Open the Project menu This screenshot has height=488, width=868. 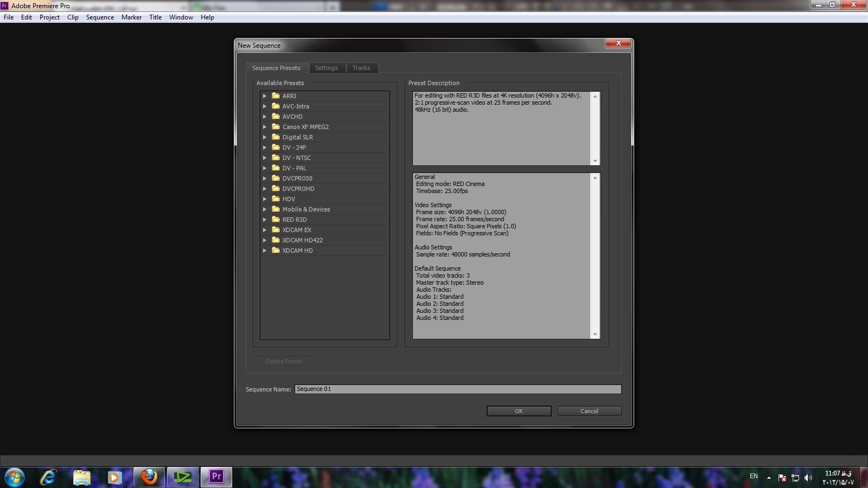[49, 17]
